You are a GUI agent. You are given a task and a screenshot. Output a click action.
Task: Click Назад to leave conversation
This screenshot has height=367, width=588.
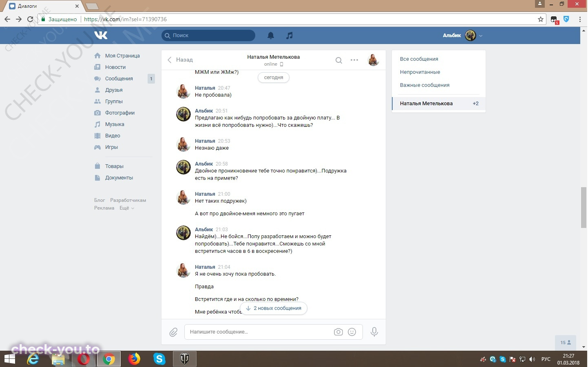[180, 60]
